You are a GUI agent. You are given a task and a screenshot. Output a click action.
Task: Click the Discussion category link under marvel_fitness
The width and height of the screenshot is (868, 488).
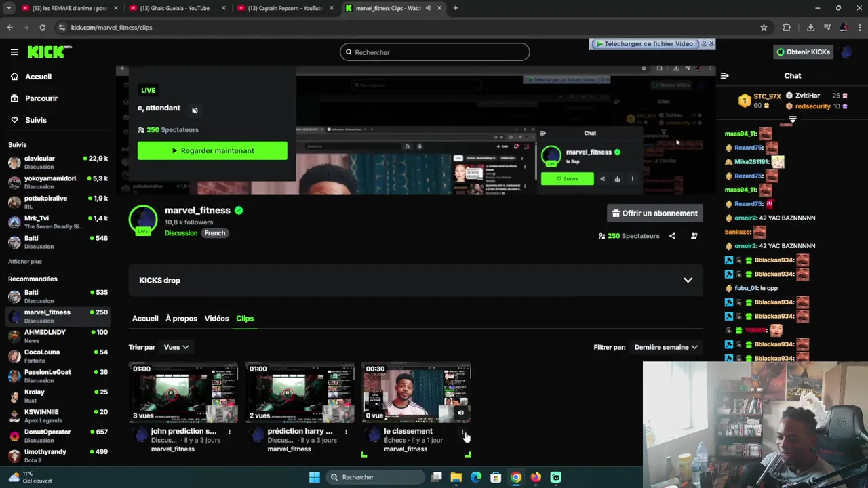tap(181, 233)
